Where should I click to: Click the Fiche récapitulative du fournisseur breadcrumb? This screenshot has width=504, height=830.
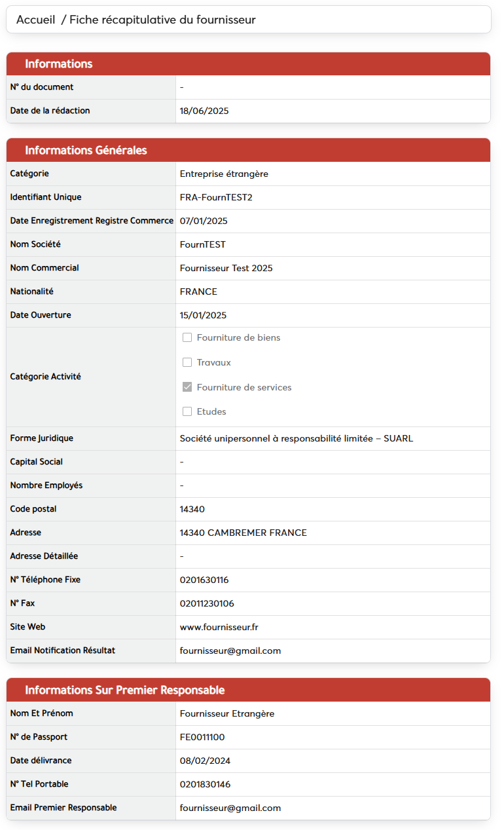tap(162, 20)
